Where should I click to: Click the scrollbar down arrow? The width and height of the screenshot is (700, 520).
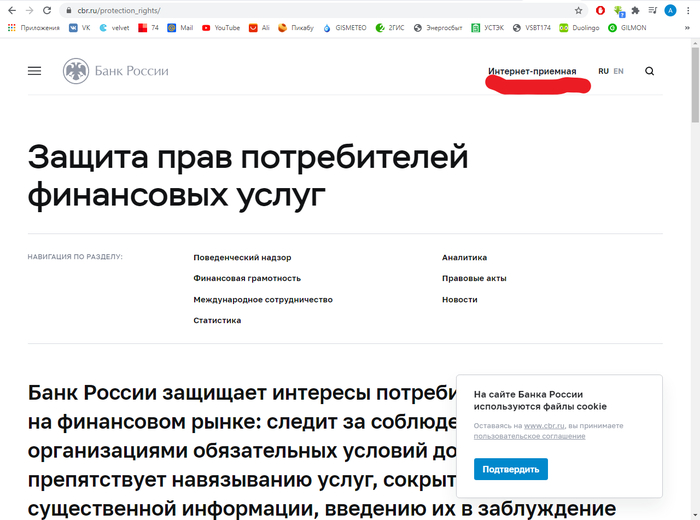(695, 516)
